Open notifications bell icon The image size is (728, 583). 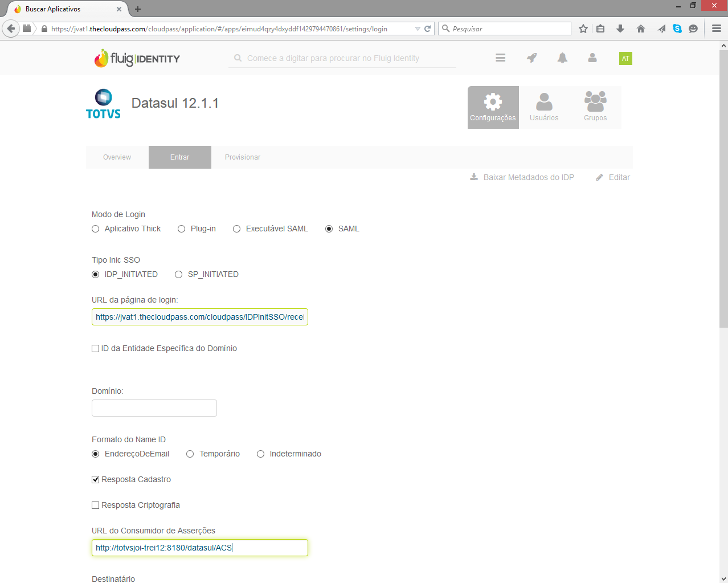point(562,58)
